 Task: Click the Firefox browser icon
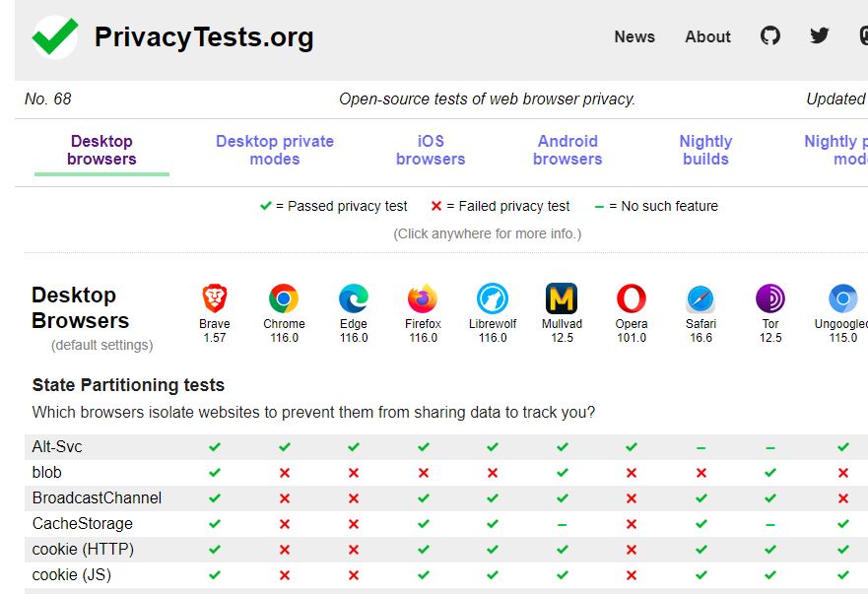coord(423,298)
